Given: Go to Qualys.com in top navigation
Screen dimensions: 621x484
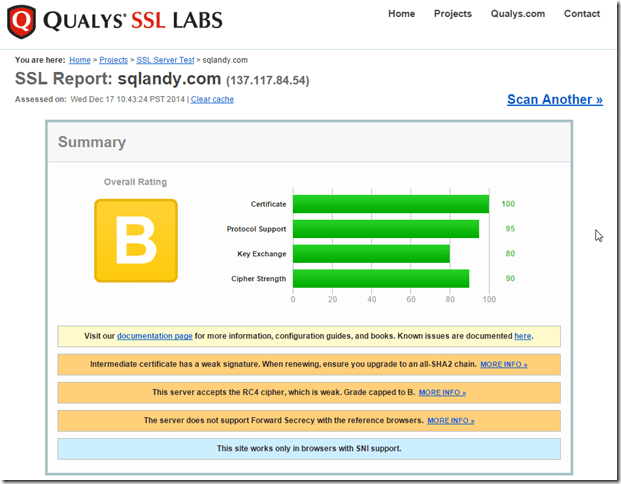Looking at the screenshot, I should tap(518, 14).
